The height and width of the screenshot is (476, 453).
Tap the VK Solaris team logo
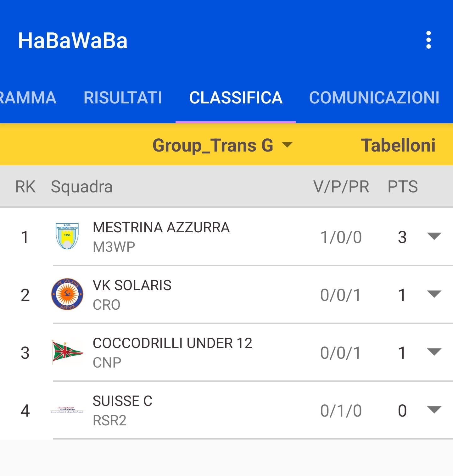coord(67,295)
